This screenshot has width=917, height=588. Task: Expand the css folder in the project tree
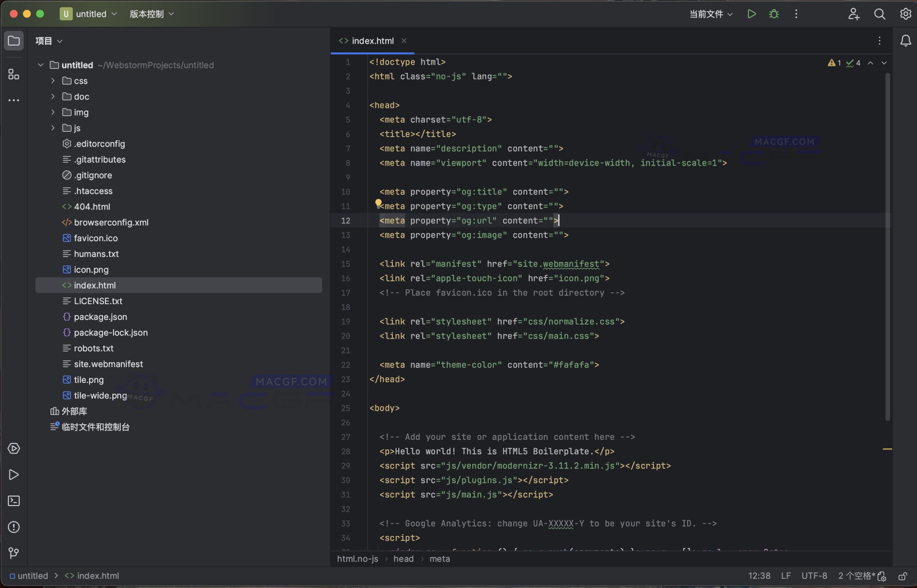(53, 81)
